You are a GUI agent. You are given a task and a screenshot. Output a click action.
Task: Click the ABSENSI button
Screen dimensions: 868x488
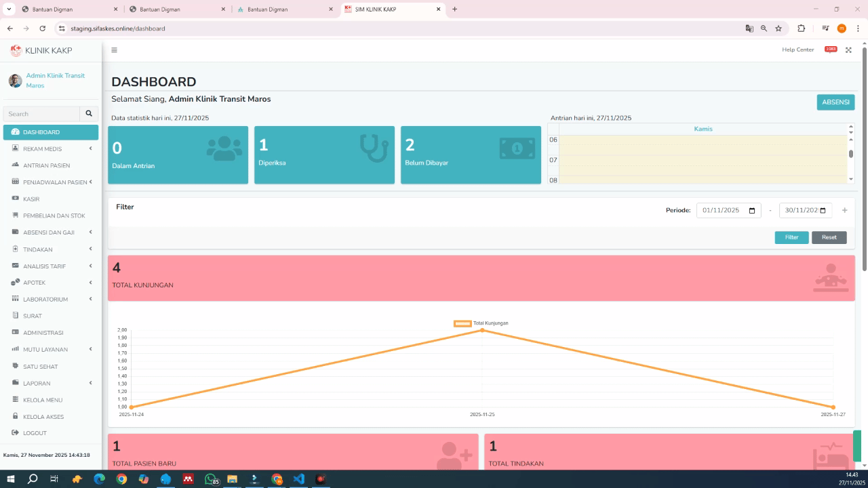click(x=835, y=102)
